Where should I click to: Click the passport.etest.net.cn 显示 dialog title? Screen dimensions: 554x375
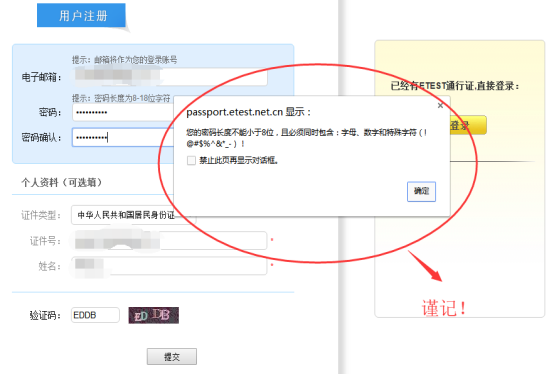248,112
